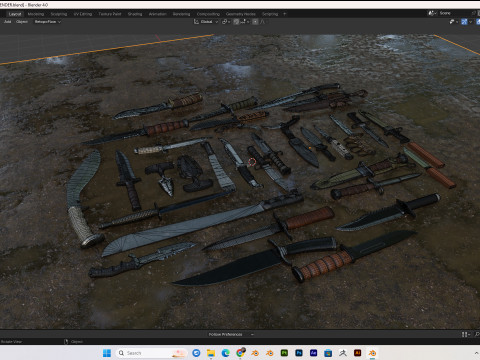The width and height of the screenshot is (480, 360).
Task: Toggle snapping magnet icon
Action: pos(236,22)
